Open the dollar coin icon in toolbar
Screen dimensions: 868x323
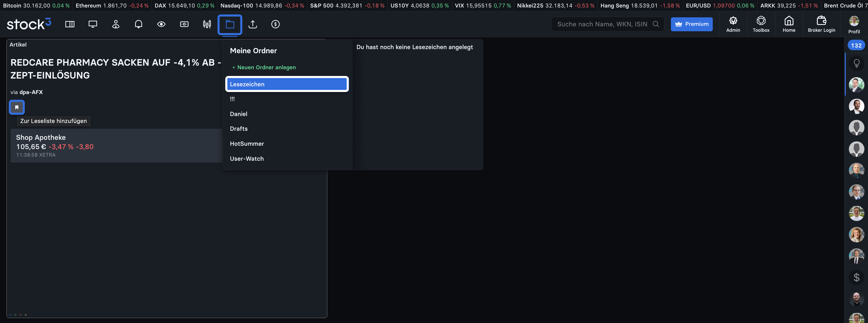(276, 24)
